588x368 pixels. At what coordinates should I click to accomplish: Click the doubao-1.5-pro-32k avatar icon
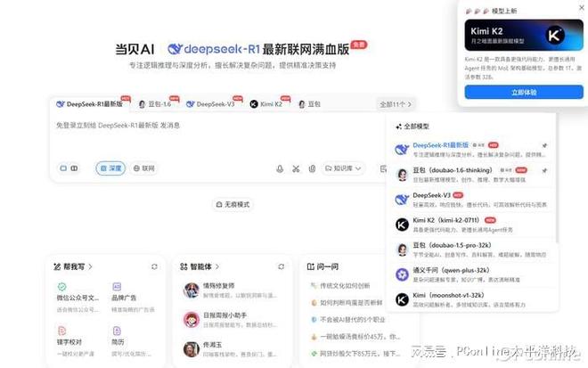pyautogui.click(x=402, y=249)
